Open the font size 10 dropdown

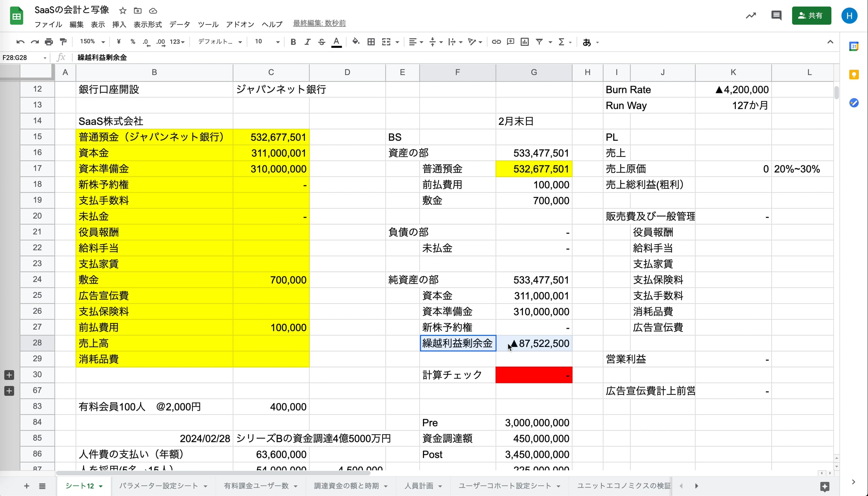click(x=267, y=42)
